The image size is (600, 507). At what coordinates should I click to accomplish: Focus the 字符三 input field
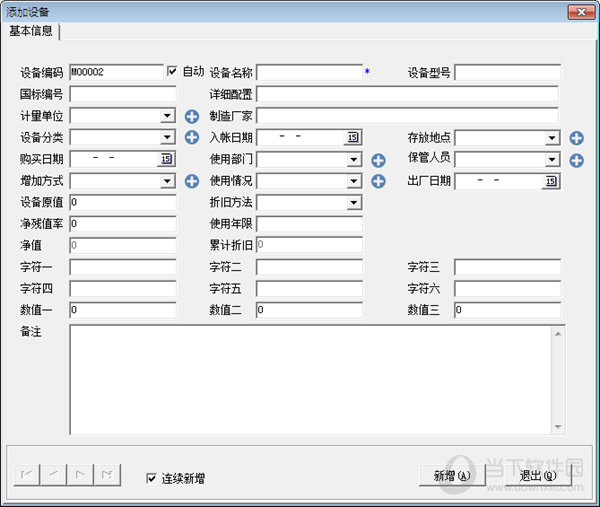(x=507, y=267)
